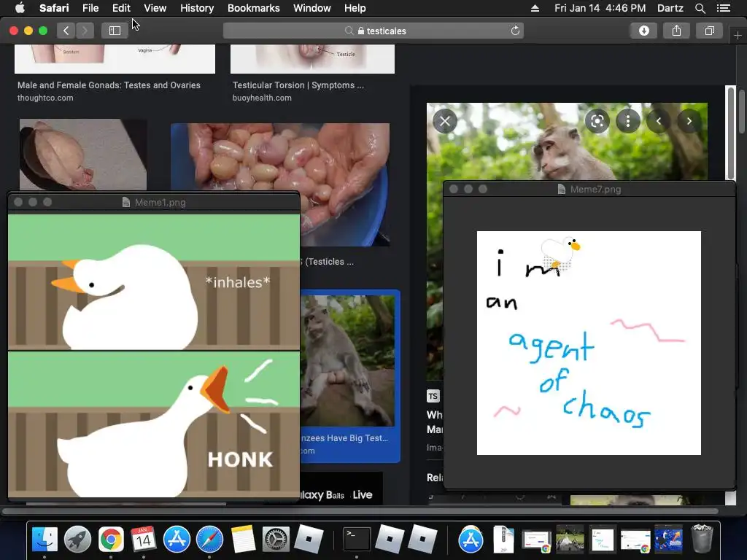This screenshot has width=747, height=560.
Task: Toggle the Safari sidebar button
Action: pyautogui.click(x=115, y=31)
